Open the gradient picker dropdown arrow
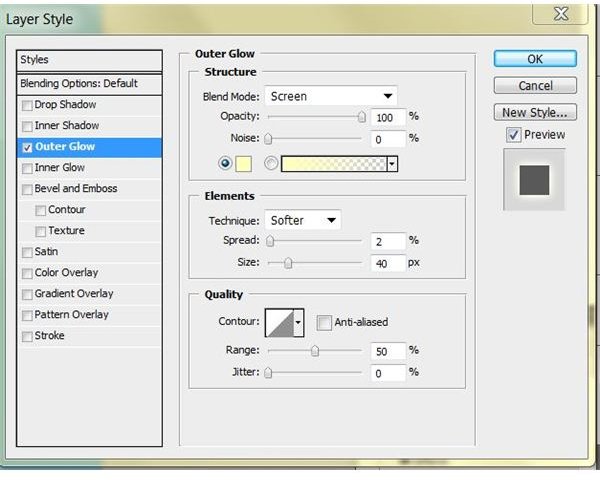Image resolution: width=600 pixels, height=482 pixels. [x=392, y=164]
